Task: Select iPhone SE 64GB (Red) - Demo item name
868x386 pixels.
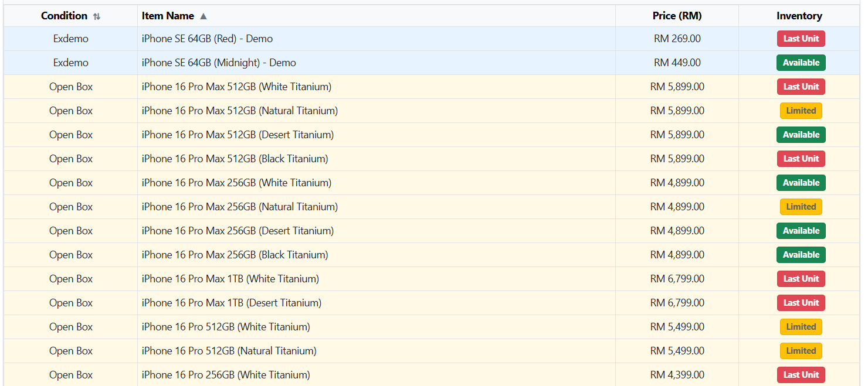Action: tap(207, 39)
